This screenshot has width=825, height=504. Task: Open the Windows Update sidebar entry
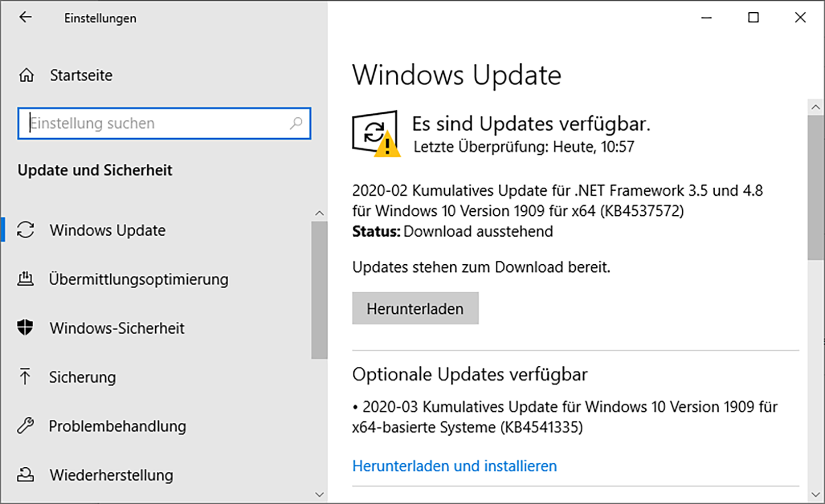click(107, 230)
